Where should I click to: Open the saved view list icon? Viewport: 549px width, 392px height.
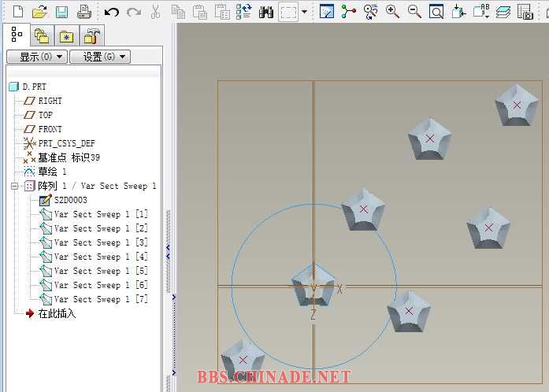point(481,12)
